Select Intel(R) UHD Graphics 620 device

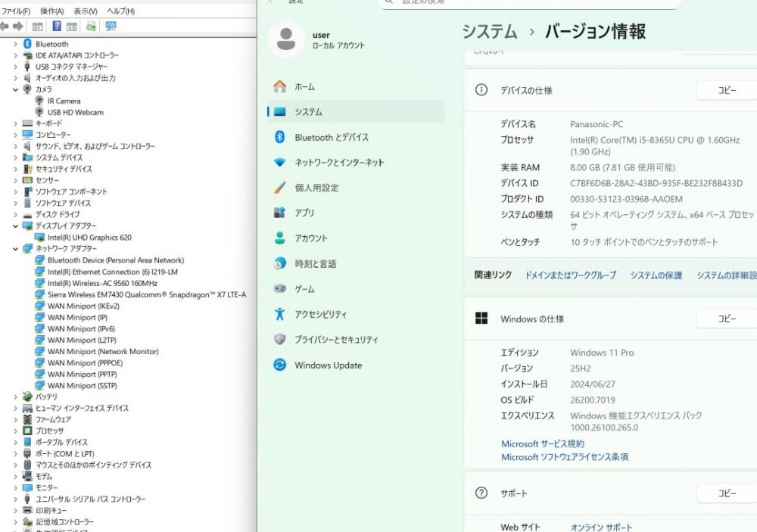[x=89, y=238]
